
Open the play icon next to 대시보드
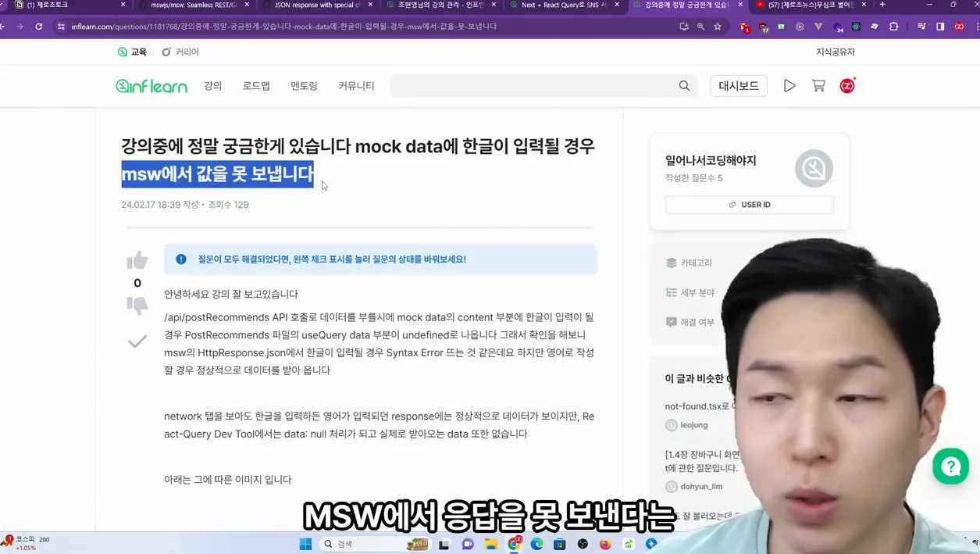(x=789, y=86)
